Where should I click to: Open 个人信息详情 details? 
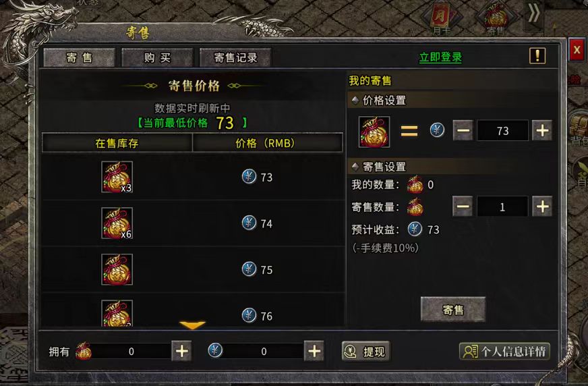[x=504, y=351]
